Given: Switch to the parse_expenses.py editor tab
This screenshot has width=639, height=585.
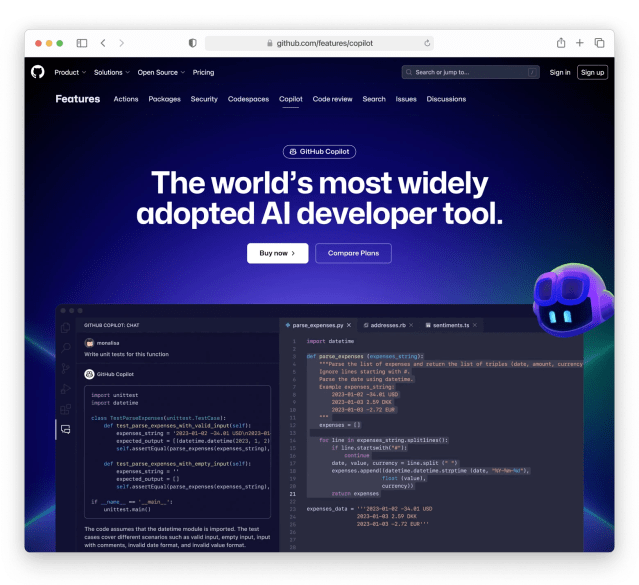Looking at the screenshot, I should coord(317,325).
